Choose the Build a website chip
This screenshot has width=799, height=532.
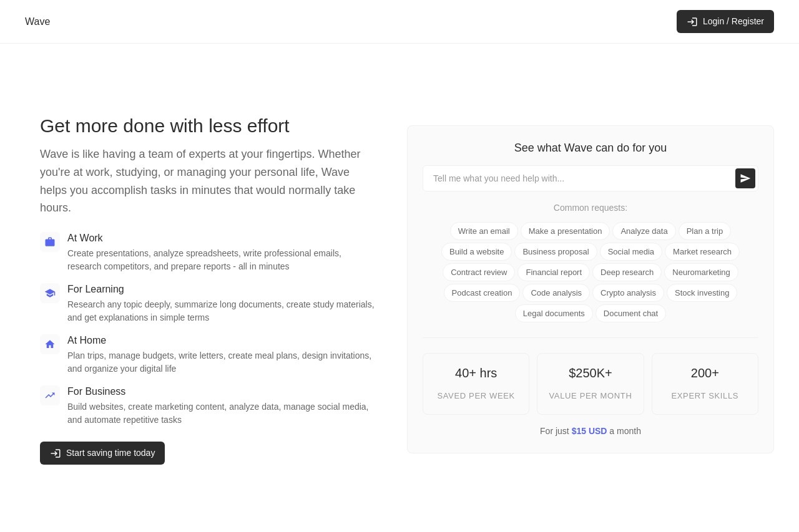click(477, 252)
